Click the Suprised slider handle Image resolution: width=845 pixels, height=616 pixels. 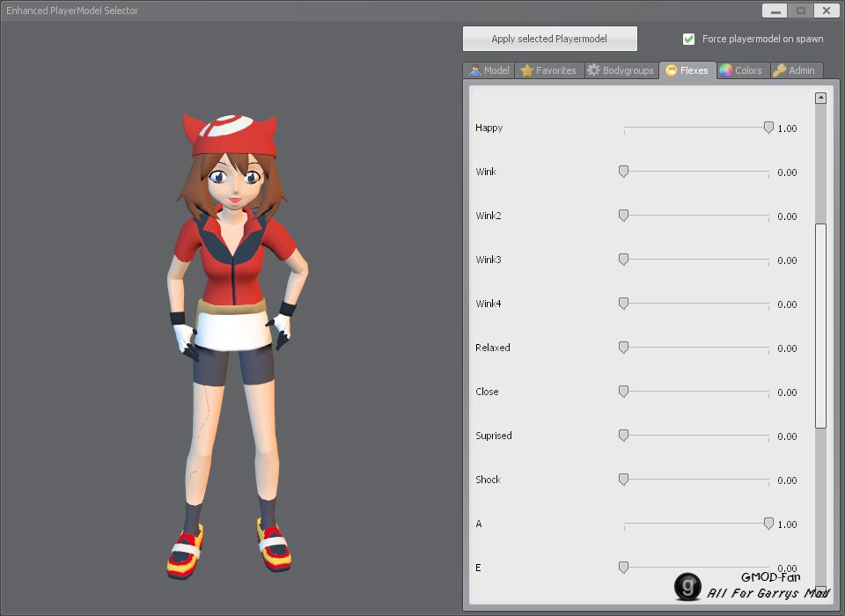tap(623, 436)
